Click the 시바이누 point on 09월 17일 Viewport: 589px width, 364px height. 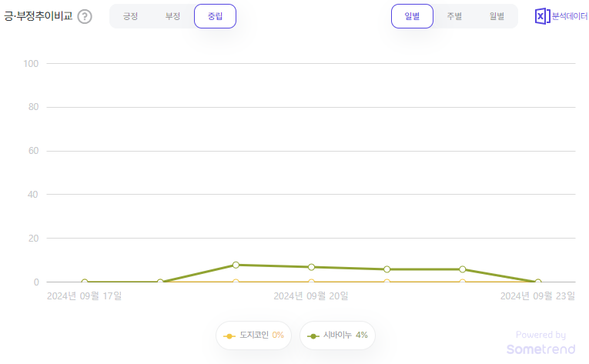click(85, 282)
